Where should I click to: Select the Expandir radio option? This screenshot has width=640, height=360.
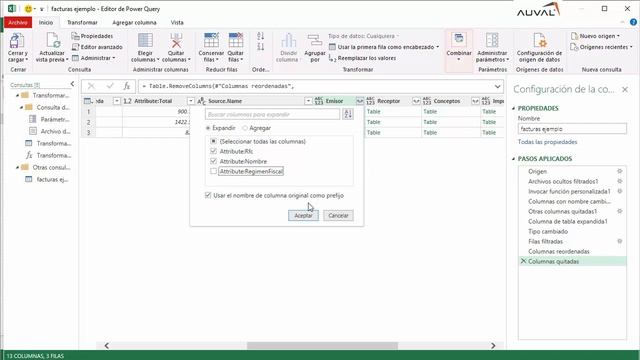208,128
